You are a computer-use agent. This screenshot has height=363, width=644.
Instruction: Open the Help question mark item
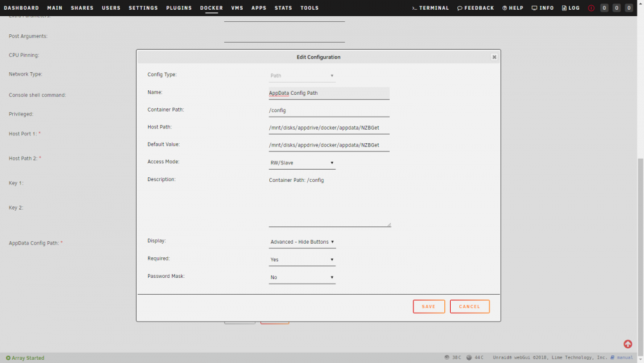[513, 8]
